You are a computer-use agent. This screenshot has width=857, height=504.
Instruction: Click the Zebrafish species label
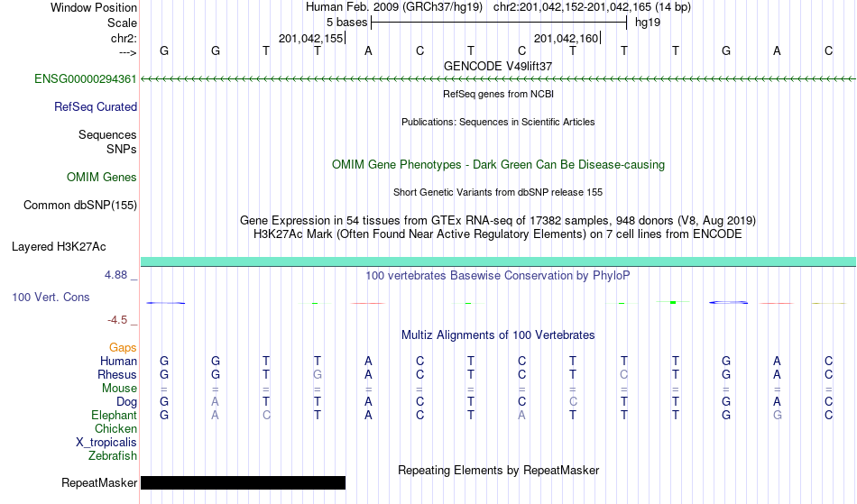(113, 456)
